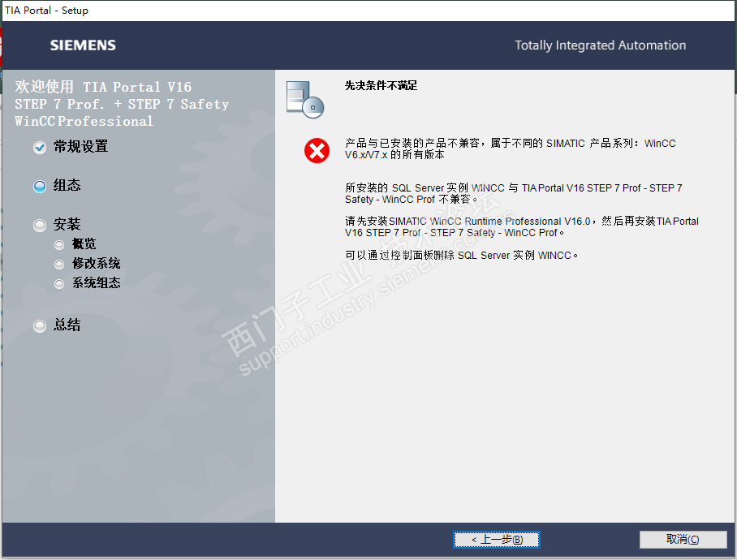Click the 安装 step bullet
The width and height of the screenshot is (737, 560).
[40, 226]
